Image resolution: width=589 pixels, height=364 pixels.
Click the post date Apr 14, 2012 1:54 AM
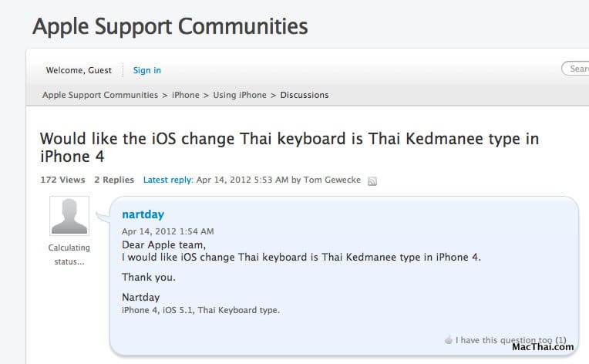[x=168, y=231]
